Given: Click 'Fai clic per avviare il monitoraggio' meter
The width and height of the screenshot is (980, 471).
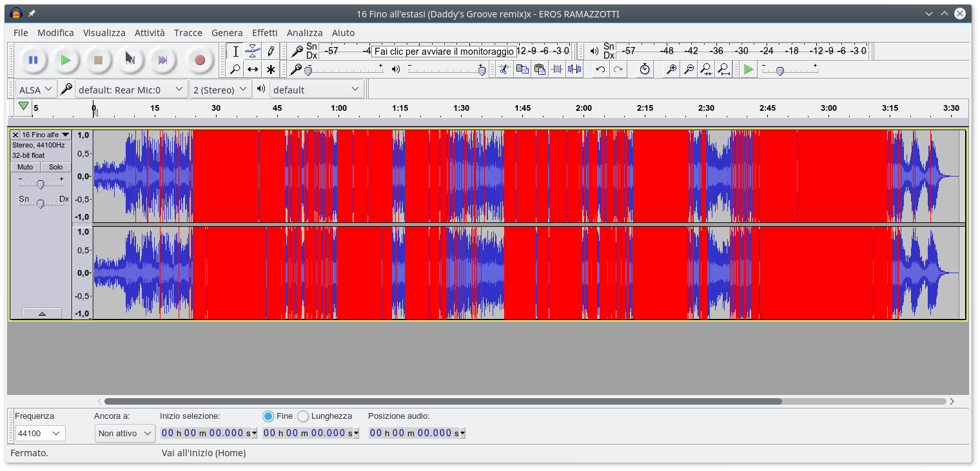Looking at the screenshot, I should 445,51.
